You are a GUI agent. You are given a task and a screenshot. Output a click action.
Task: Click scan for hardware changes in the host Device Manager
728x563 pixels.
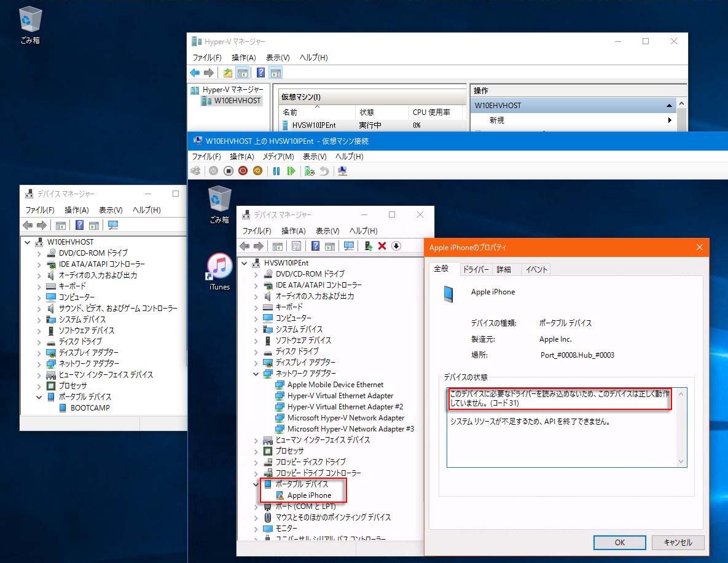point(113,226)
